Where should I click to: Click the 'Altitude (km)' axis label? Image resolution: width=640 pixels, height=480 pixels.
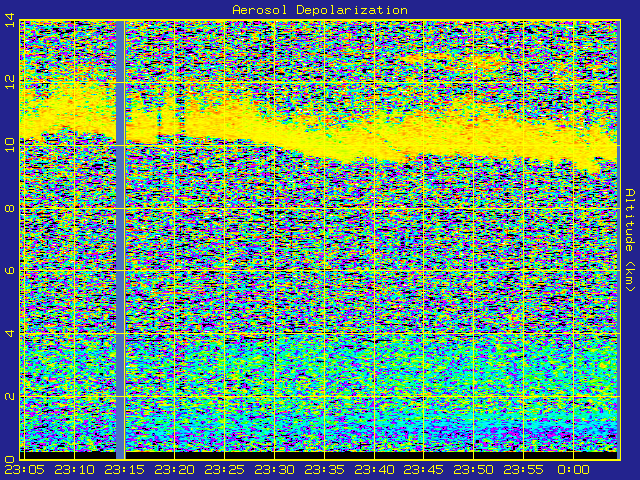click(630, 240)
